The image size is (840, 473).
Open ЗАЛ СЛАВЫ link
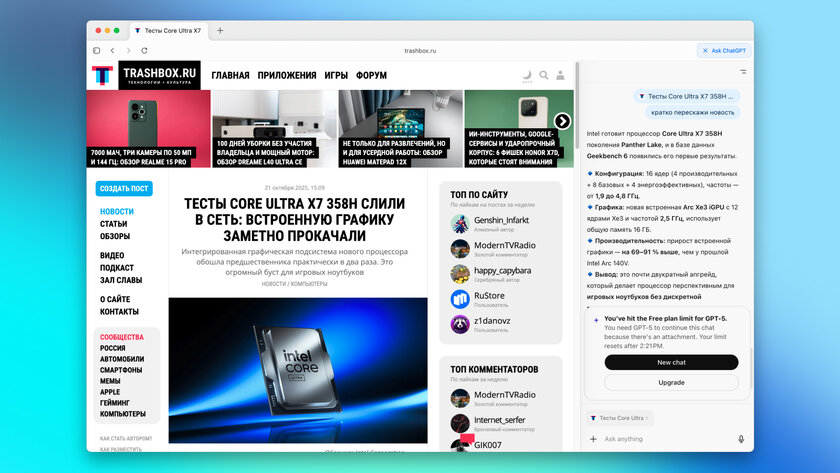(x=121, y=280)
